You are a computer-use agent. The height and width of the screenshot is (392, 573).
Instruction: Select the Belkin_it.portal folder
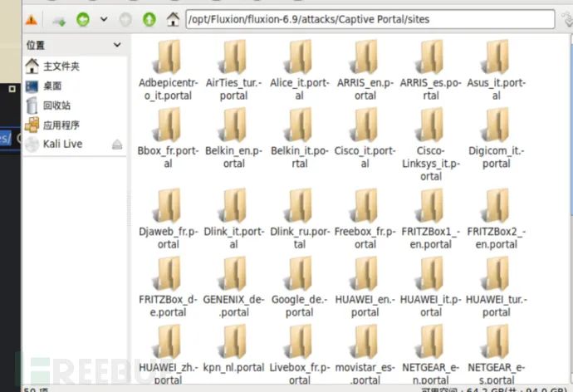(x=300, y=139)
